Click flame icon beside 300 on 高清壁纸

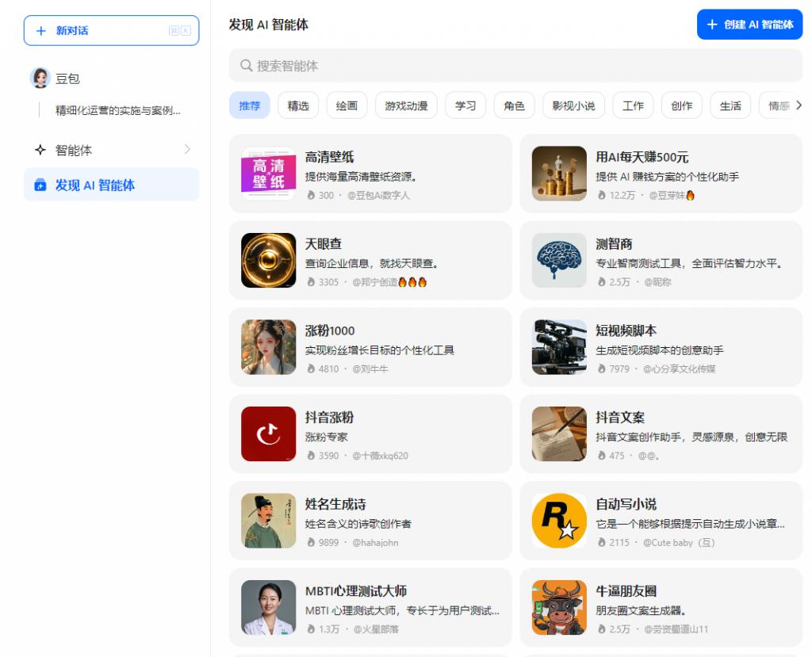(311, 195)
